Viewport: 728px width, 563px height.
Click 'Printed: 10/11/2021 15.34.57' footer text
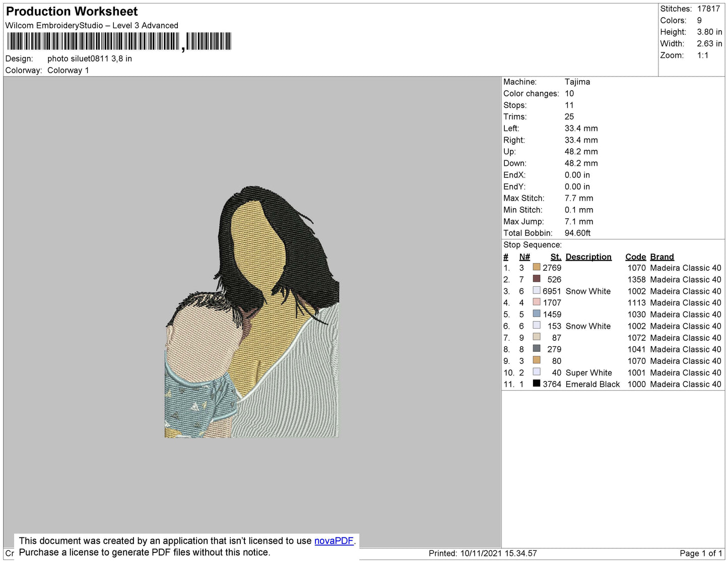483,553
